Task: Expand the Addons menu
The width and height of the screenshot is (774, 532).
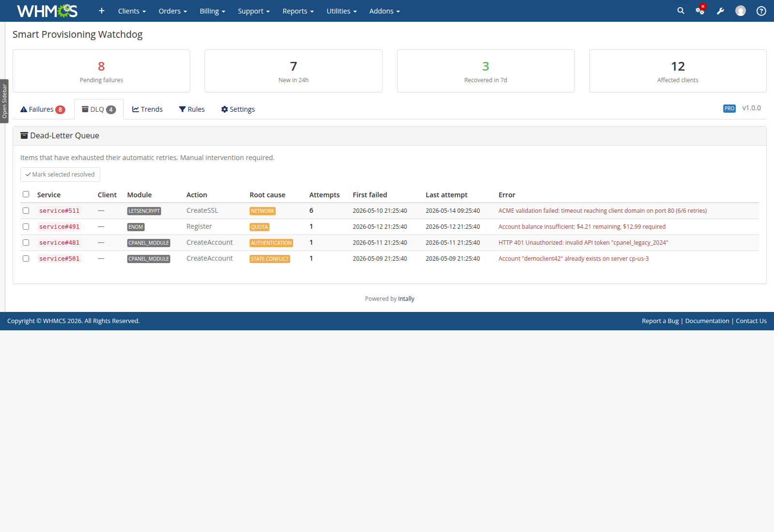Action: tap(385, 11)
